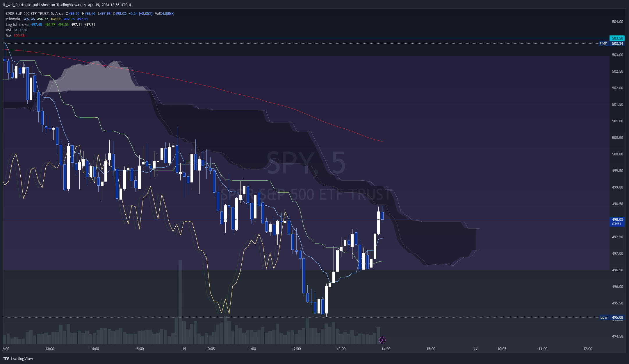Click the open value O498.25
This screenshot has height=364, width=629.
pyautogui.click(x=72, y=14)
